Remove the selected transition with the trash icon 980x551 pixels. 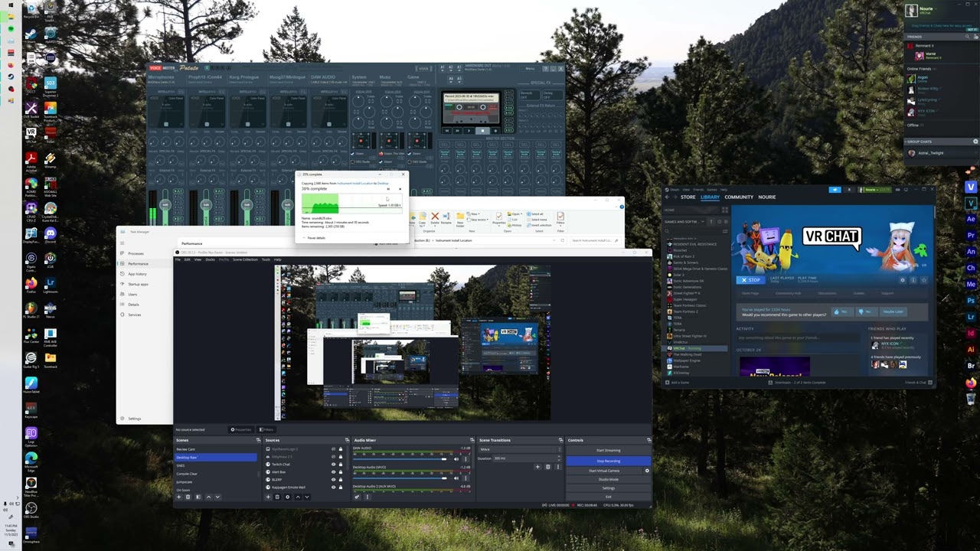point(546,467)
